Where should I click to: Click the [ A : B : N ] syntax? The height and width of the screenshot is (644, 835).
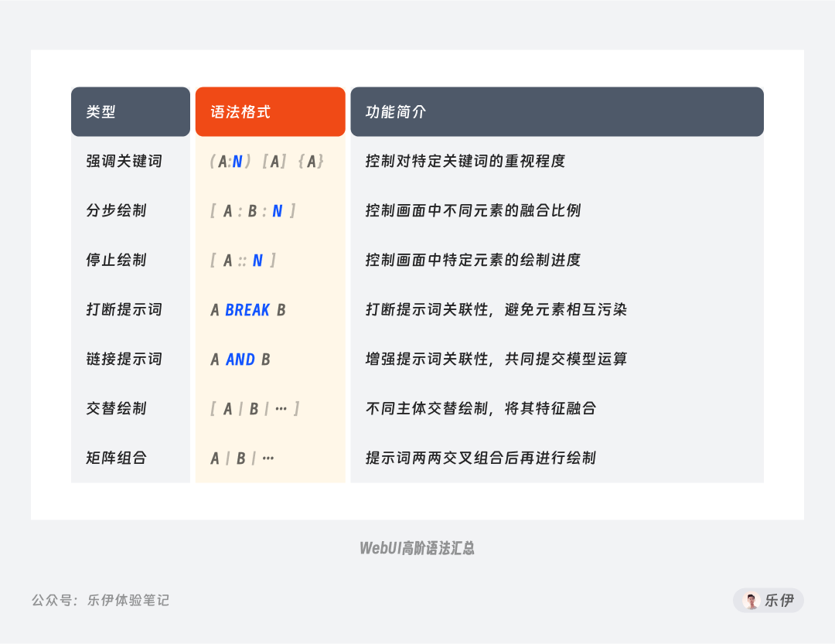tap(253, 211)
